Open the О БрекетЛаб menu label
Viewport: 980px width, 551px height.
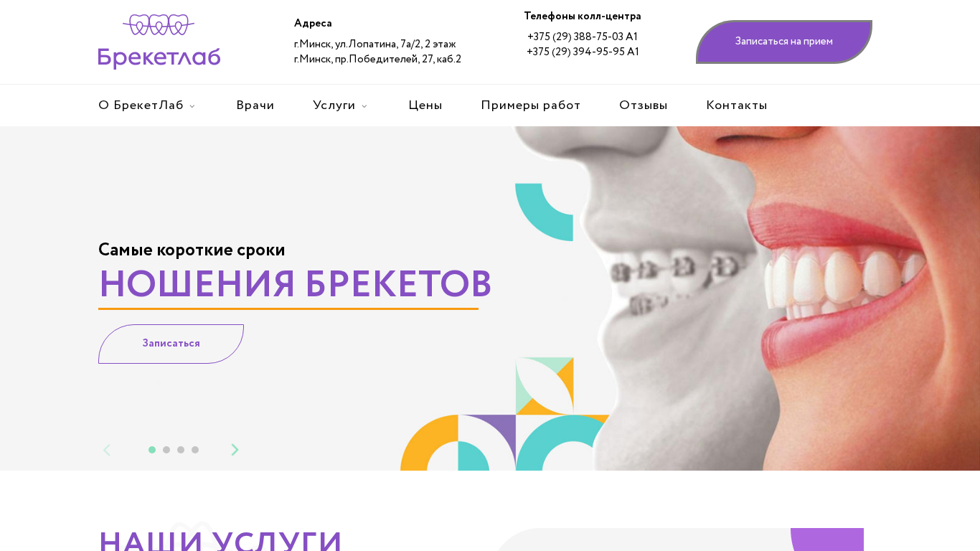click(x=141, y=105)
